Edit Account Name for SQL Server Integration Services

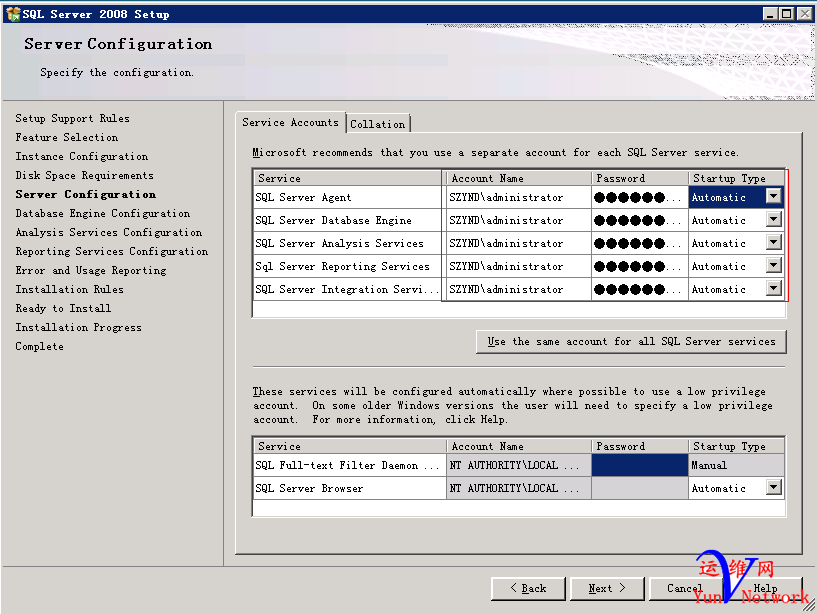pyautogui.click(x=519, y=289)
